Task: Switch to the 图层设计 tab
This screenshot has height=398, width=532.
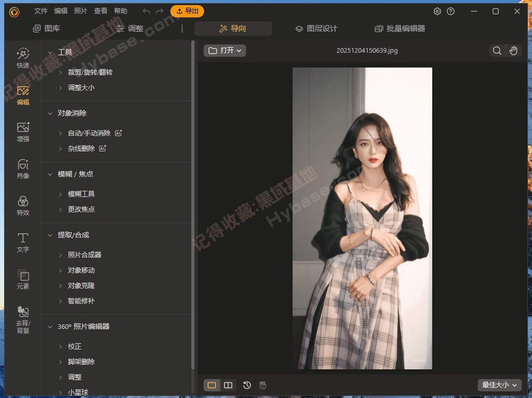Action: (317, 29)
